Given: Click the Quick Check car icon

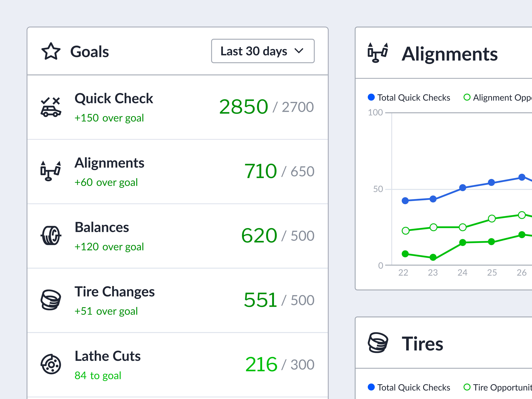Looking at the screenshot, I should point(51,107).
